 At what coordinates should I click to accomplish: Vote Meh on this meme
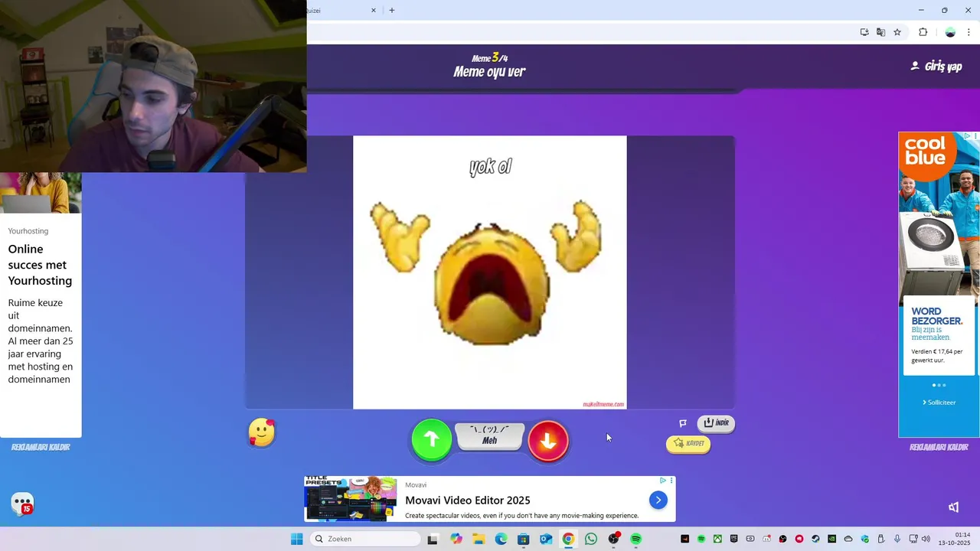[489, 436]
